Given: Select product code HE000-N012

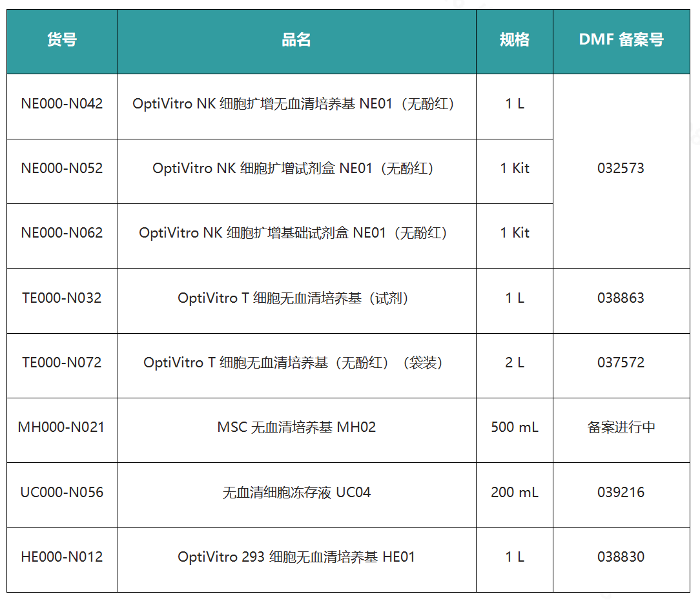Looking at the screenshot, I should (62, 557).
